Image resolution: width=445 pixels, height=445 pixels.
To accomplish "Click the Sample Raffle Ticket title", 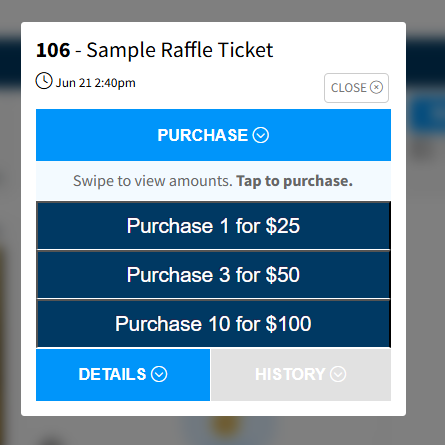I will click(180, 50).
